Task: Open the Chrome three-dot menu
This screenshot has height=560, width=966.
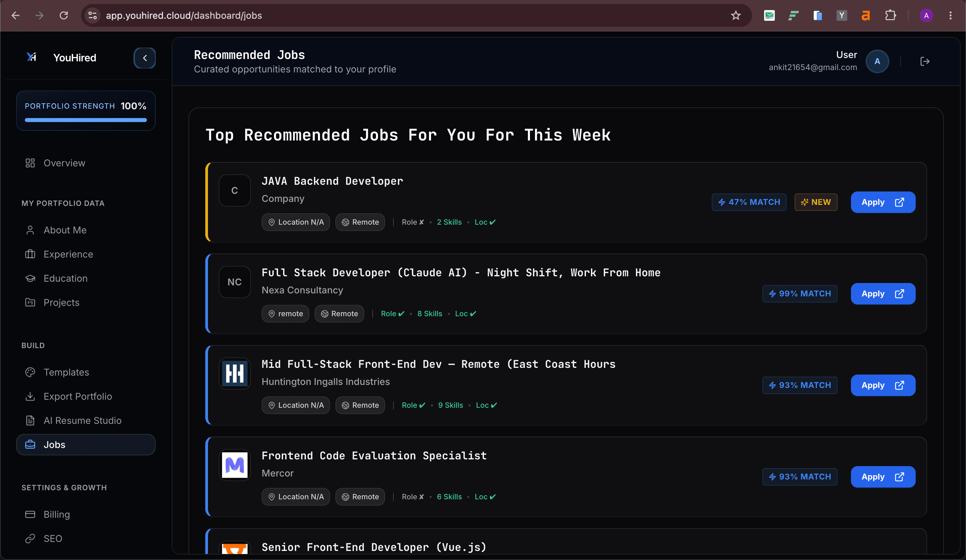Action: [950, 15]
